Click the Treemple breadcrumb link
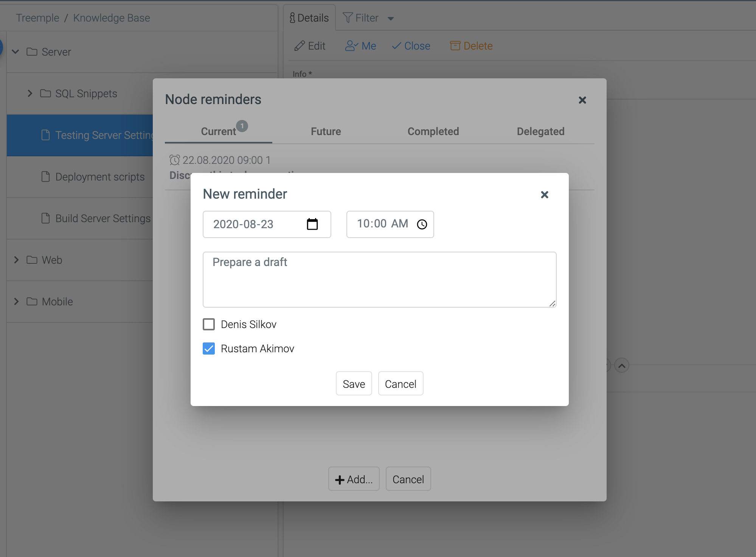Viewport: 756px width, 557px height. point(37,18)
